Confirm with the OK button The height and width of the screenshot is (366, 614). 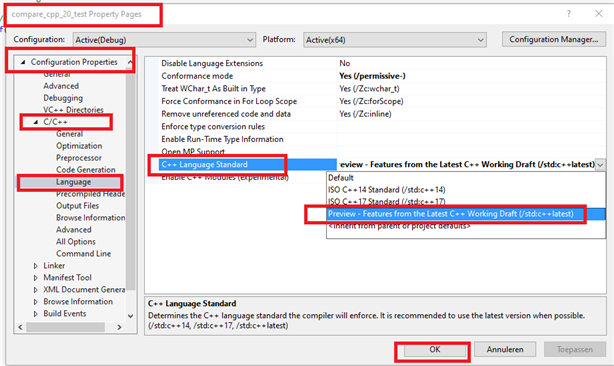(435, 350)
